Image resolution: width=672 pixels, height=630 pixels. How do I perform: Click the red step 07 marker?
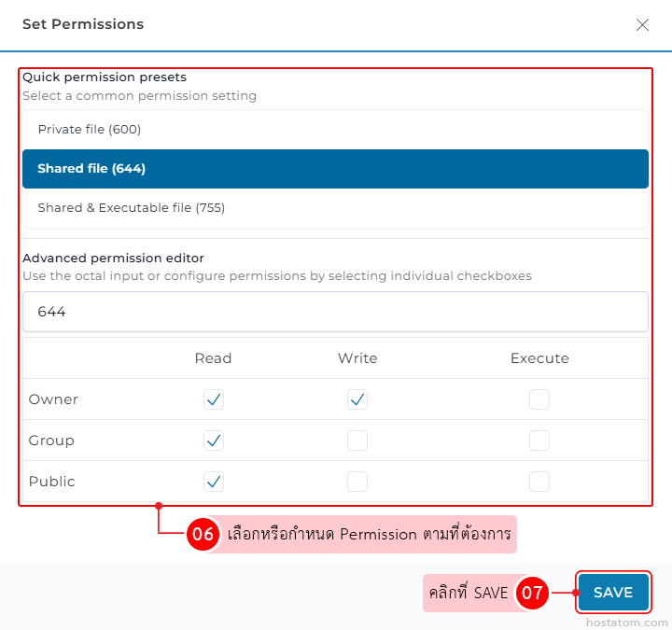[532, 593]
